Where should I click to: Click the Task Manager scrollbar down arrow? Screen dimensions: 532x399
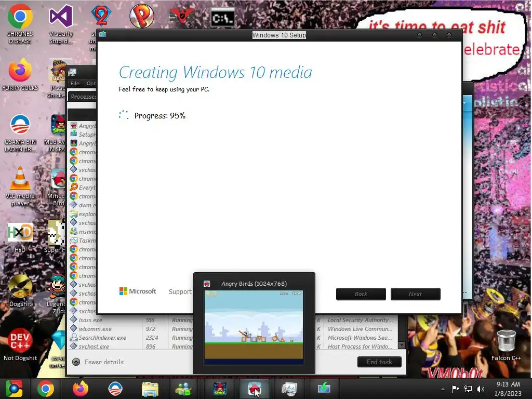tap(402, 345)
